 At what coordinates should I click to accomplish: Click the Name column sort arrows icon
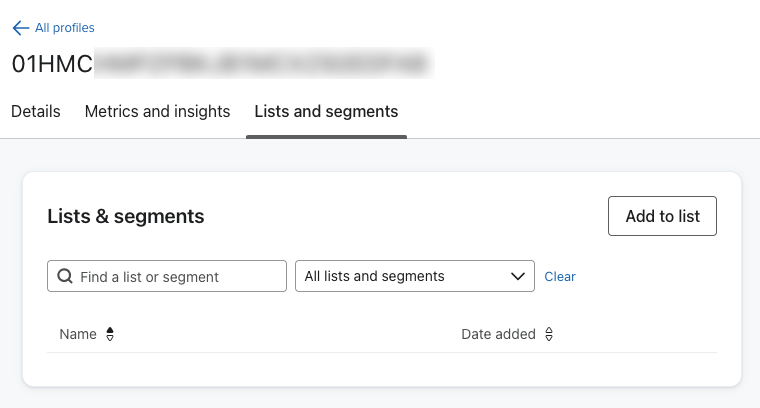tap(110, 335)
